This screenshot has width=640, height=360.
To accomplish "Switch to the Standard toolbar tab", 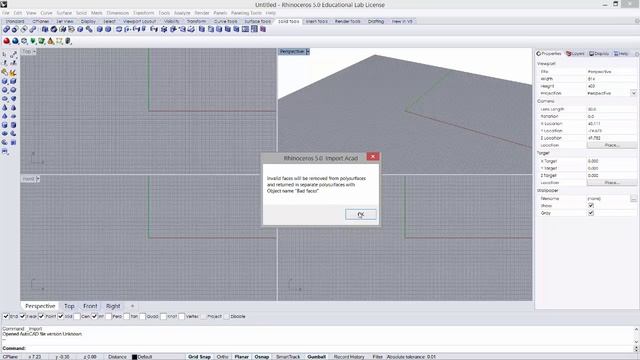I will coord(15,21).
